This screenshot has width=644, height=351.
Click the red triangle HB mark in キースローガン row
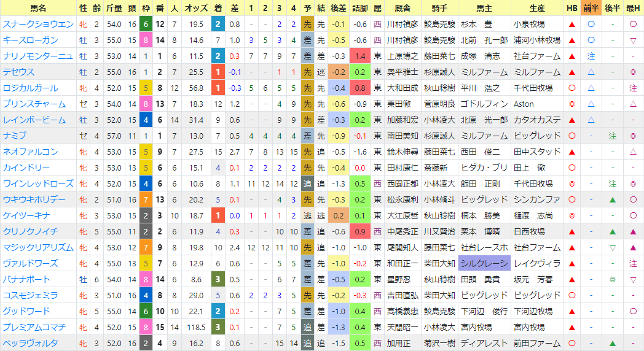(x=571, y=40)
